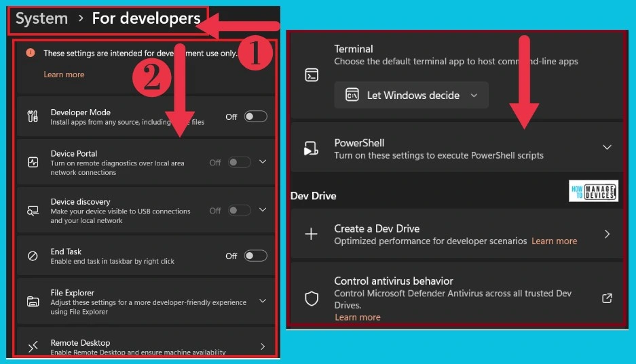
Task: Click the external-link icon for antivirus control
Action: pos(607,298)
